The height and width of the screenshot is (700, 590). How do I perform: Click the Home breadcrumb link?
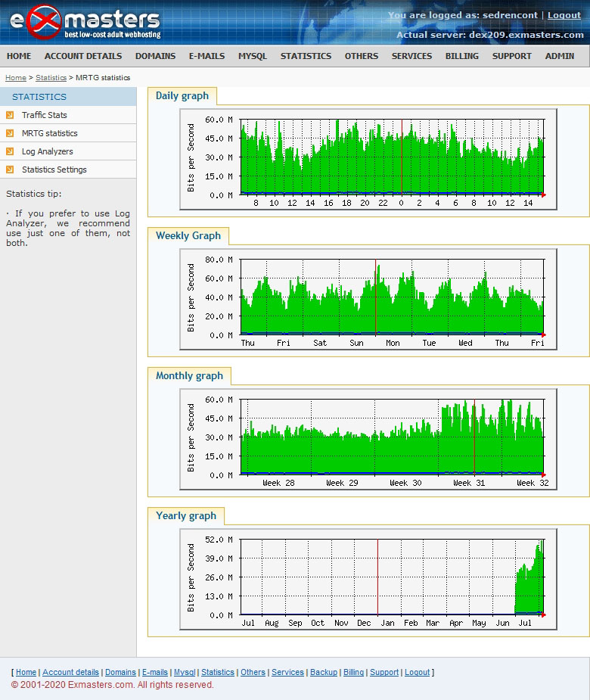(x=15, y=78)
